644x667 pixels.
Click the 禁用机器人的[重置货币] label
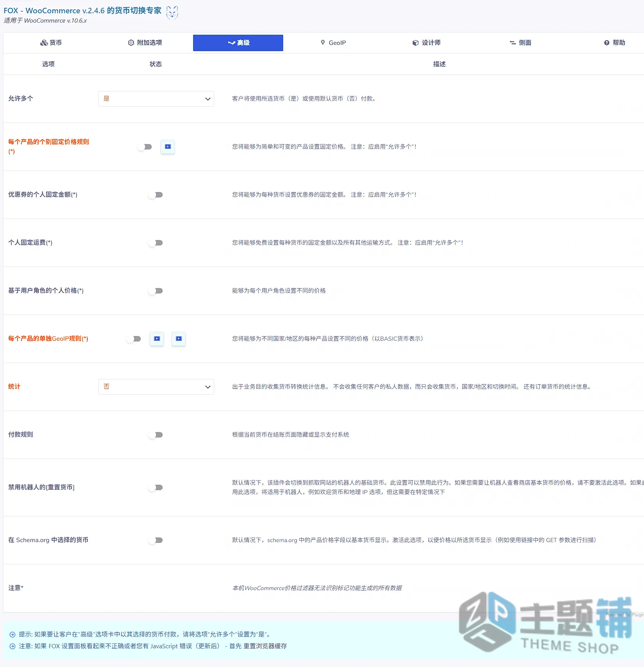point(41,487)
